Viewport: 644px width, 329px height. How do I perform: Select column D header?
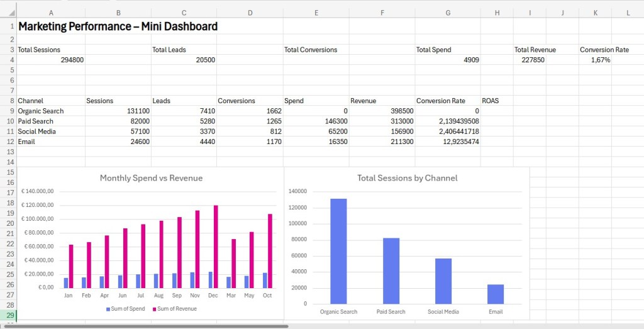click(x=250, y=13)
